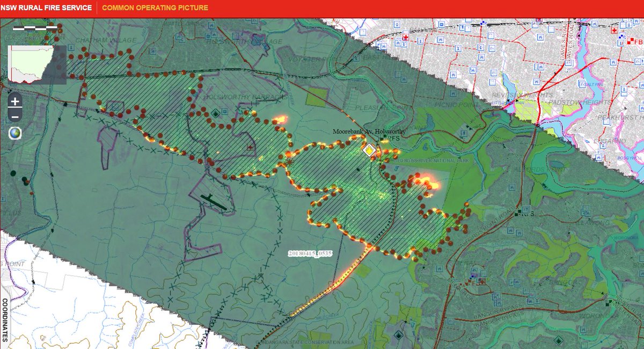Viewport: 644px width, 349px height.
Task: Click the COMMON OPERATING PICTURE heading
Action: tap(155, 8)
